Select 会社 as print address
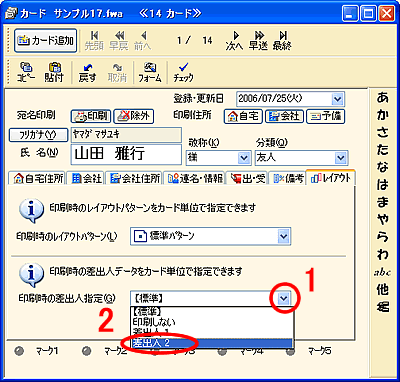The height and width of the screenshot is (382, 400). point(284,116)
